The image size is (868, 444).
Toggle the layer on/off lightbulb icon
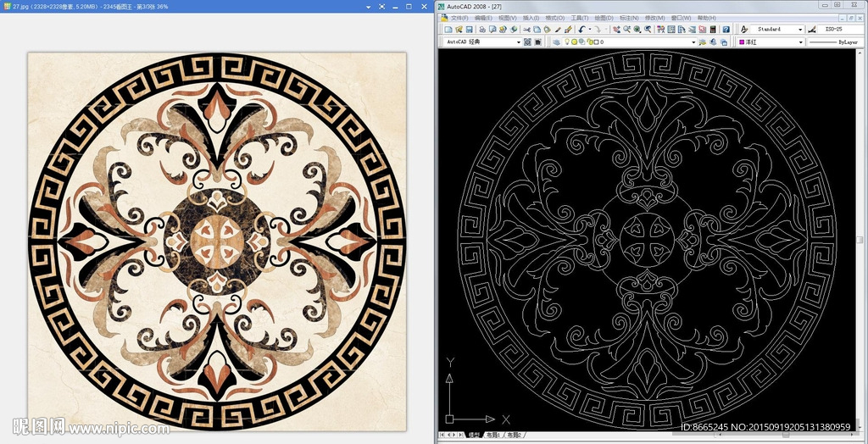pos(565,42)
